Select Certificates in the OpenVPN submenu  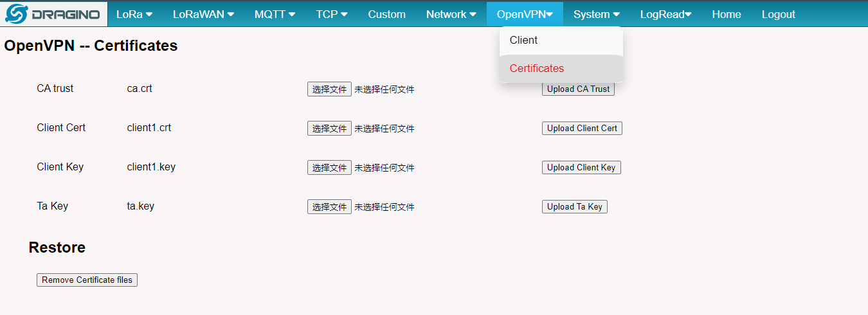point(561,69)
